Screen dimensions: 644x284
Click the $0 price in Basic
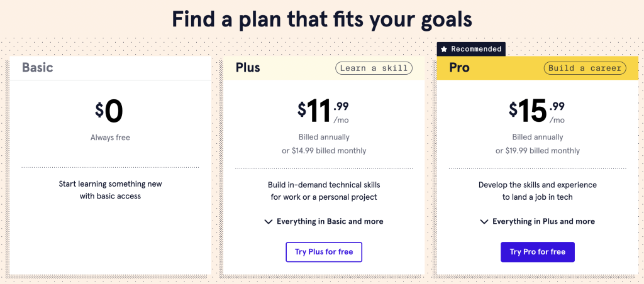point(109,111)
